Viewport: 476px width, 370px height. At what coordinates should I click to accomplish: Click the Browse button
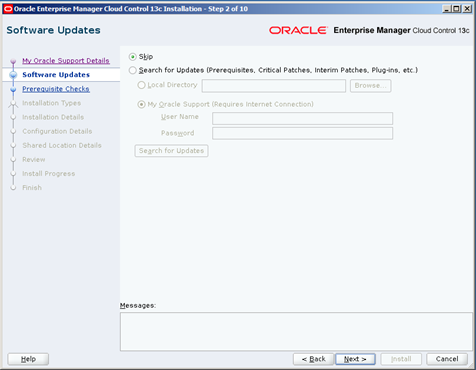[370, 86]
